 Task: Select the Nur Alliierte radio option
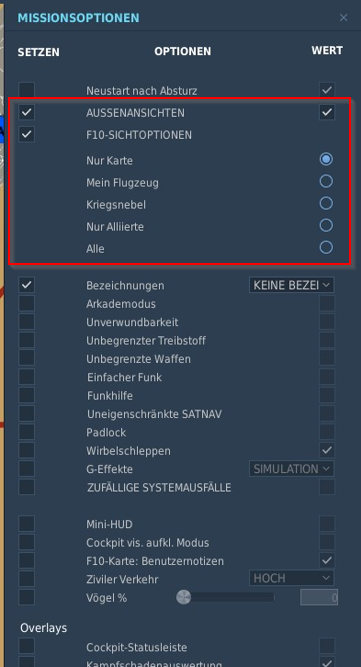tap(326, 225)
